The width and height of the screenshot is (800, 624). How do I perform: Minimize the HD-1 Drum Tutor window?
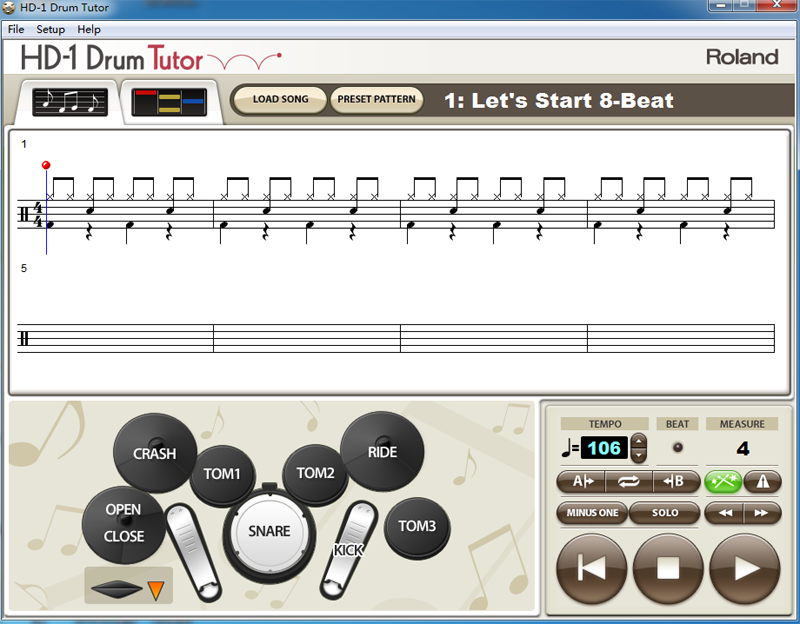pos(721,5)
